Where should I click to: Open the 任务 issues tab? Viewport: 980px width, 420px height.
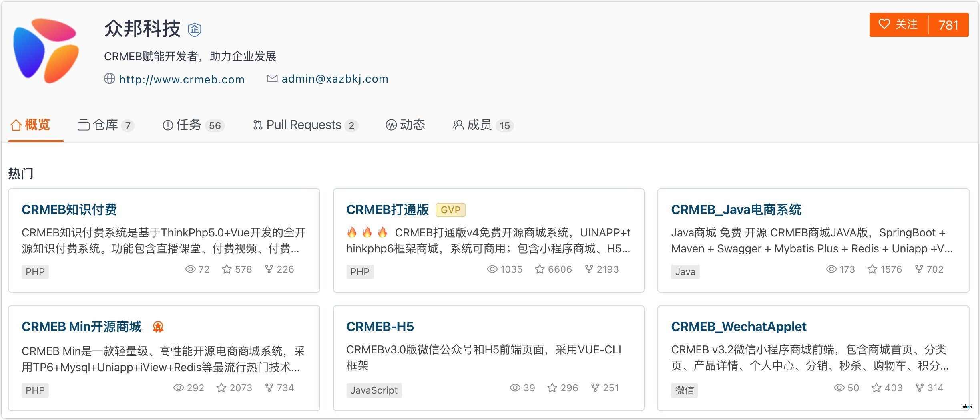pos(193,125)
